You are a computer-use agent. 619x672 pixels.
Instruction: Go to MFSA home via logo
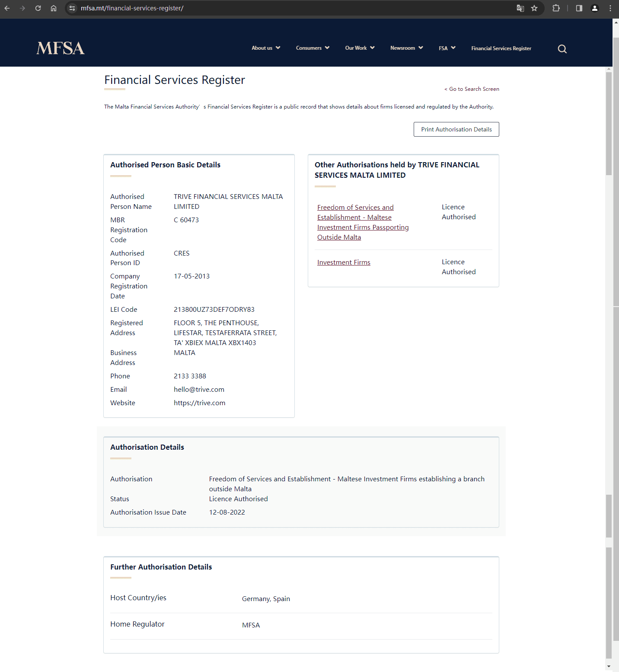61,48
